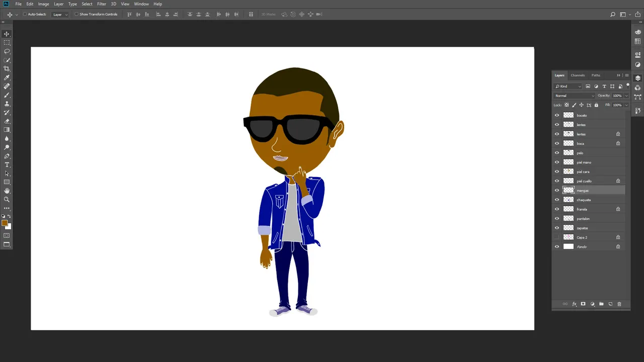644x362 pixels.
Task: Open the Layers panel menu
Action: tap(626, 75)
